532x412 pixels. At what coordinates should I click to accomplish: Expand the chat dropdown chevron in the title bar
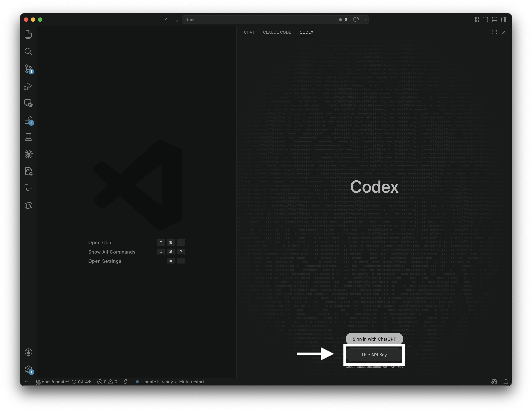click(365, 19)
